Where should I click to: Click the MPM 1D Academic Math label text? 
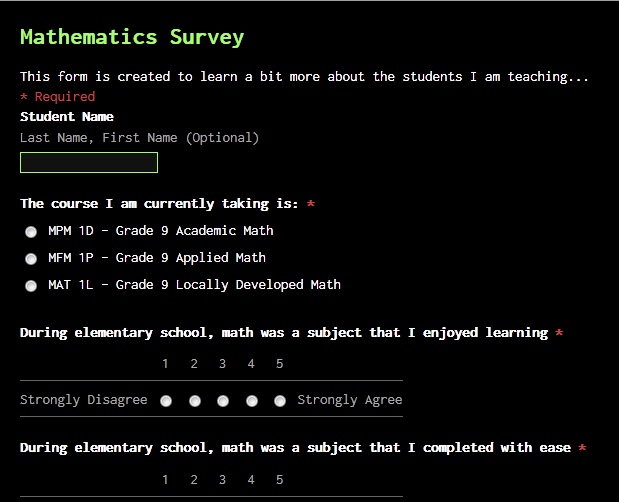[x=161, y=230]
